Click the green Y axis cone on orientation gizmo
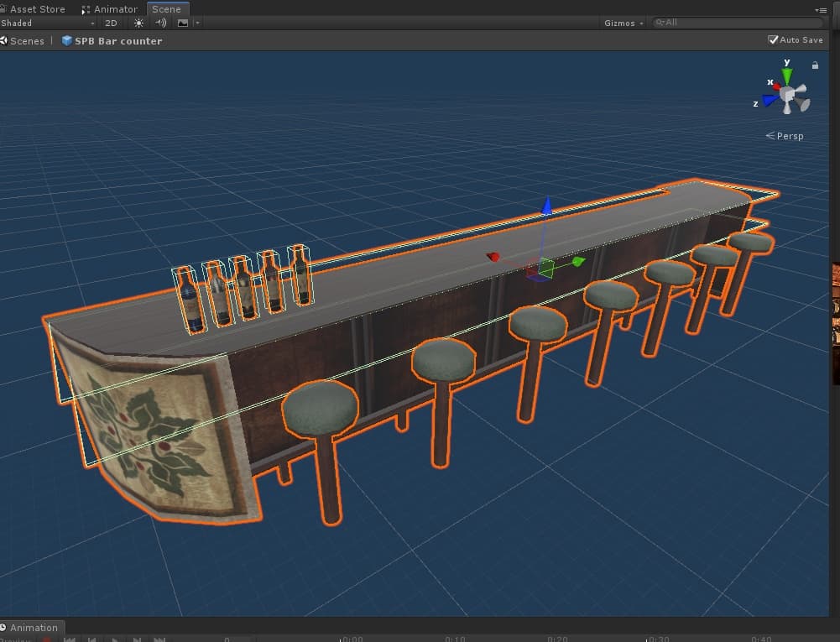This screenshot has width=840, height=642. (x=787, y=76)
